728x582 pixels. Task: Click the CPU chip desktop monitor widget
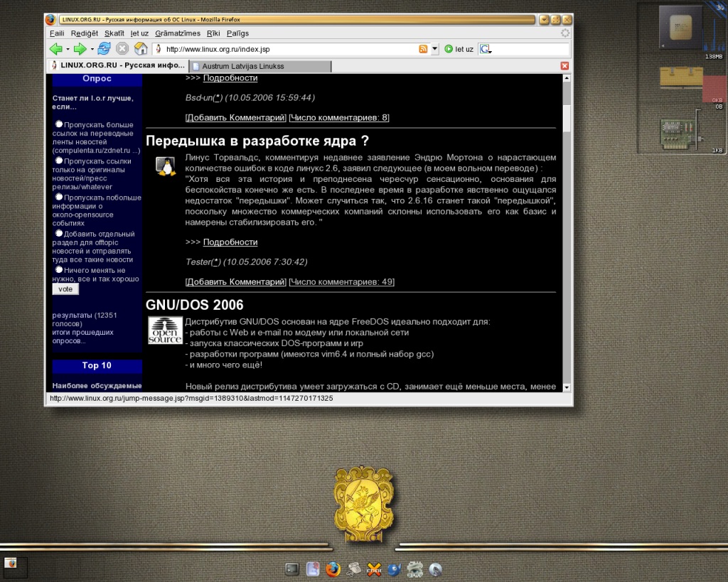[x=680, y=27]
